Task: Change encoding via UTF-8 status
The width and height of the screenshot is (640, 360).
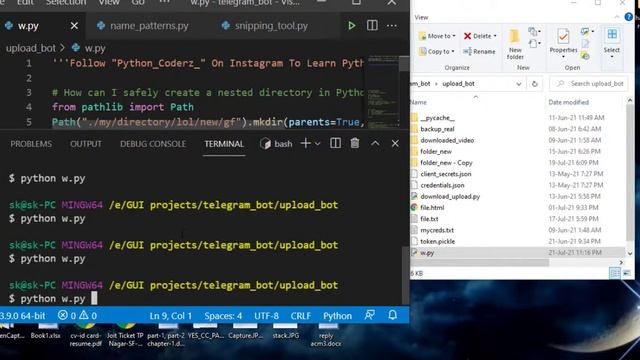Action: [266, 316]
